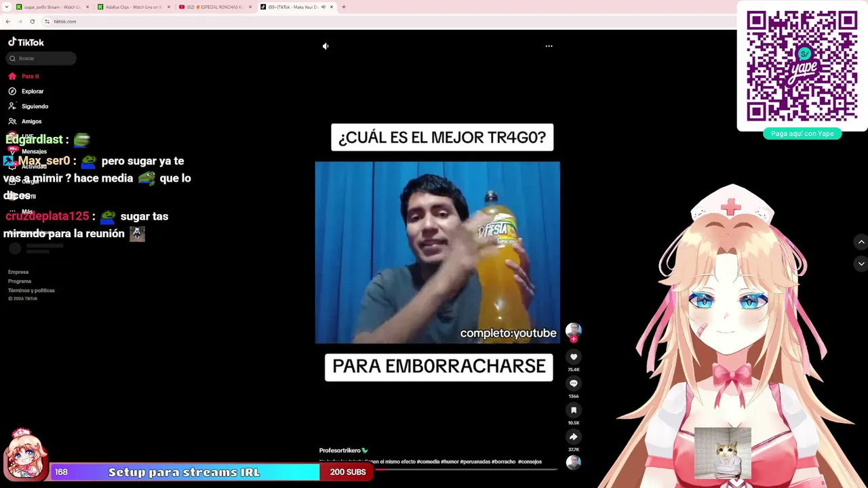Close the TikTok tab
The width and height of the screenshot is (868, 488).
point(332,7)
